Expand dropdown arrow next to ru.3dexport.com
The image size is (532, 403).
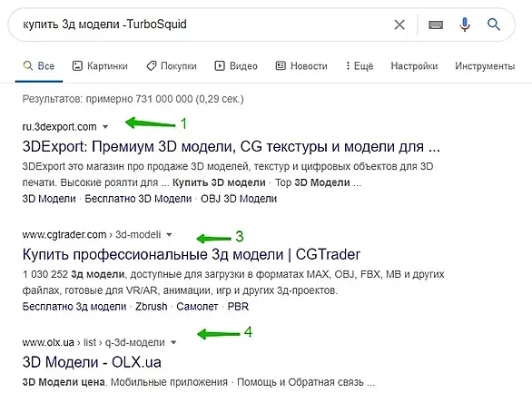tap(105, 127)
